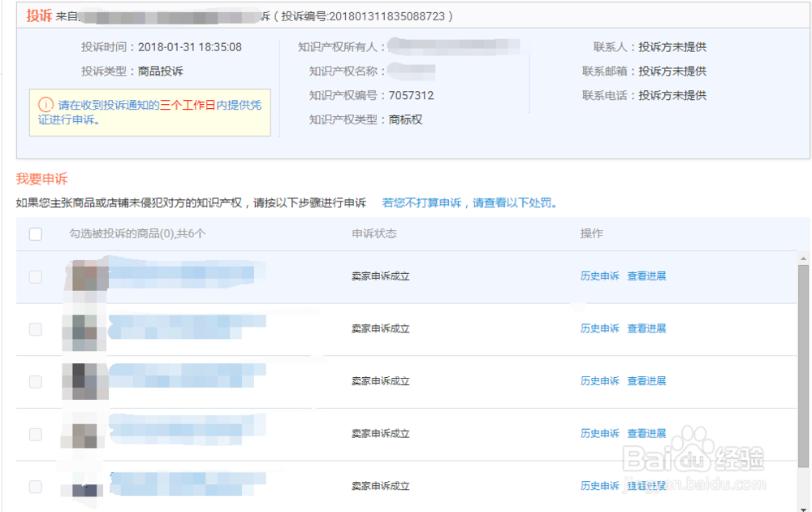Open 历史申诉 for the second product row
This screenshot has width=812, height=512.
click(x=600, y=328)
